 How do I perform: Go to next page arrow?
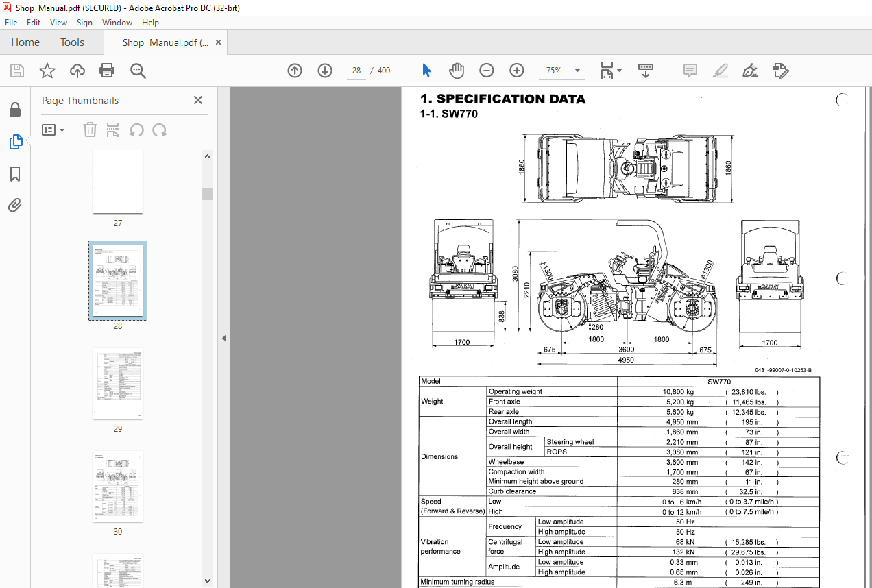(x=325, y=71)
